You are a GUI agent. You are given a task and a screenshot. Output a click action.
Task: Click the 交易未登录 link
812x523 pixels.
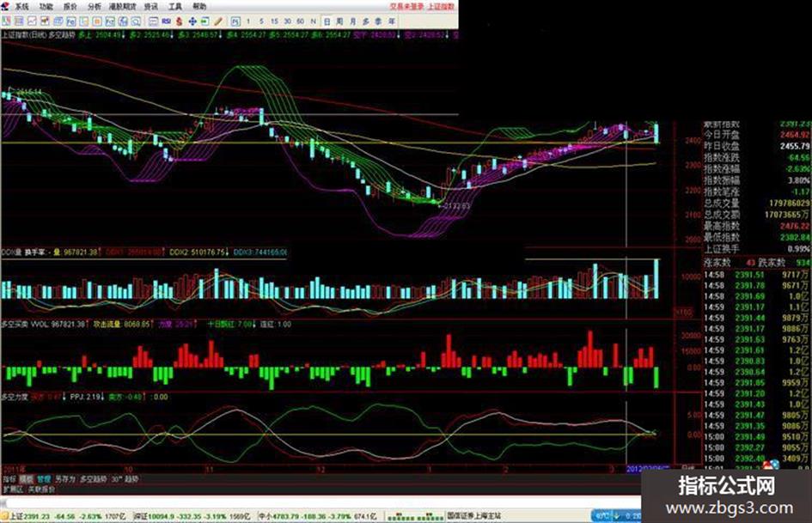407,6
